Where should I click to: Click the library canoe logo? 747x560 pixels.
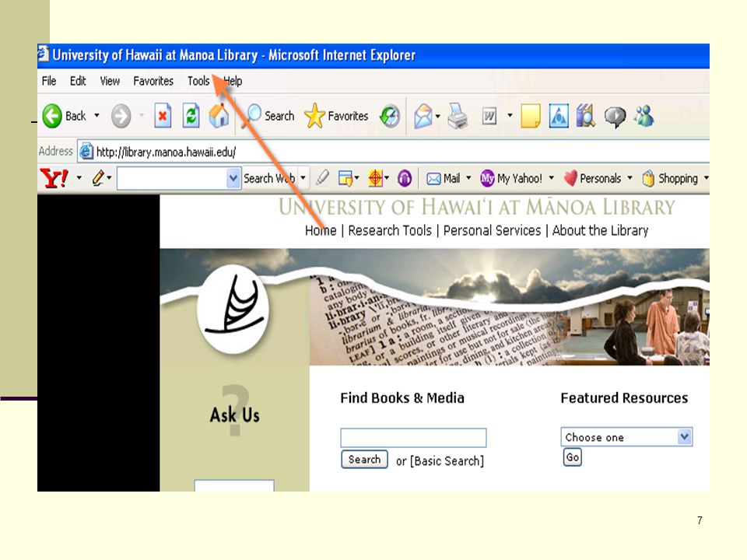pyautogui.click(x=233, y=310)
